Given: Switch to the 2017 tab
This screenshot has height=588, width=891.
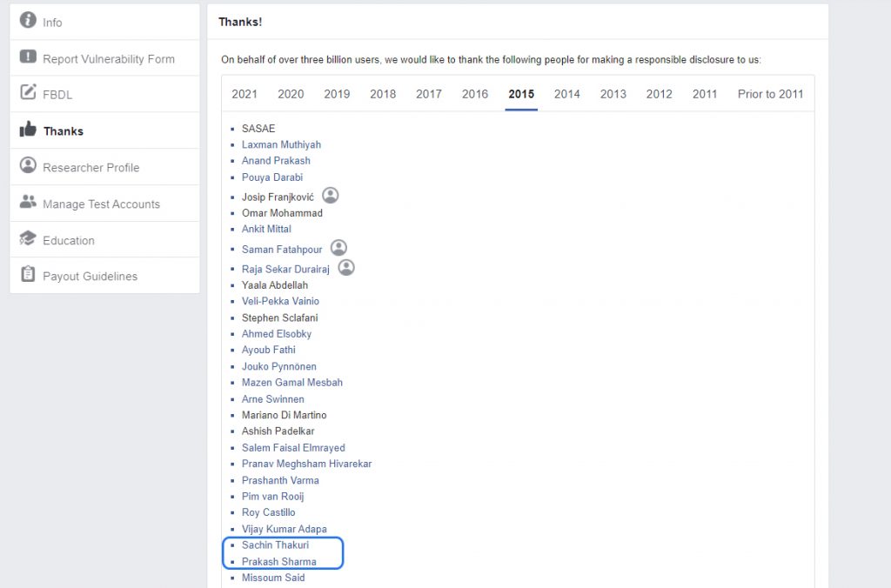Looking at the screenshot, I should pos(428,94).
